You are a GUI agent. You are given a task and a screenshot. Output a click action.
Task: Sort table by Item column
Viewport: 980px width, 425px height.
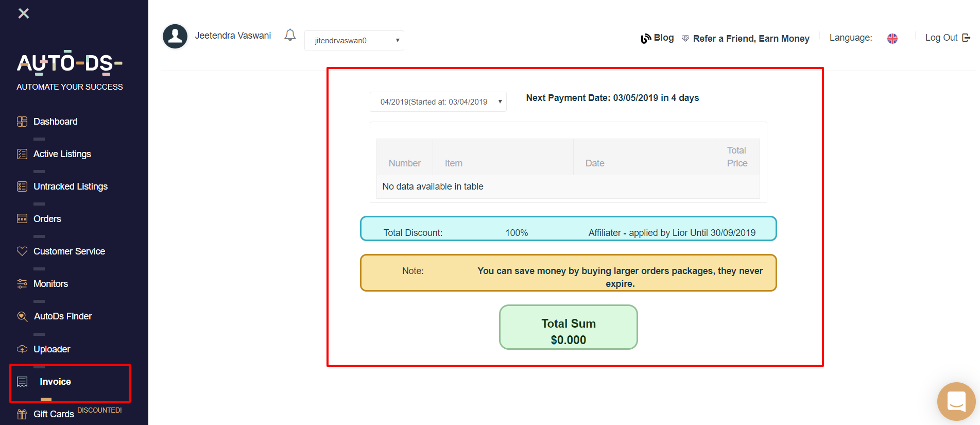503,157
